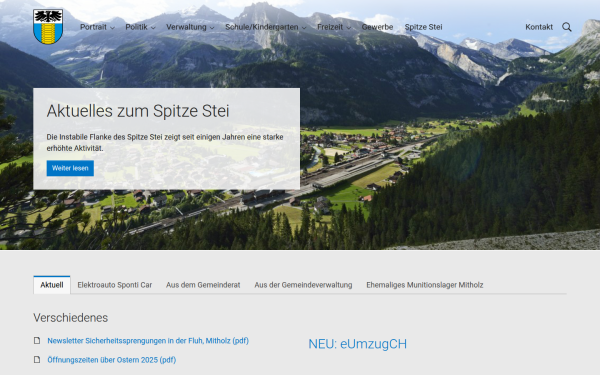
Task: Open the Politik navigation item
Action: [x=136, y=27]
